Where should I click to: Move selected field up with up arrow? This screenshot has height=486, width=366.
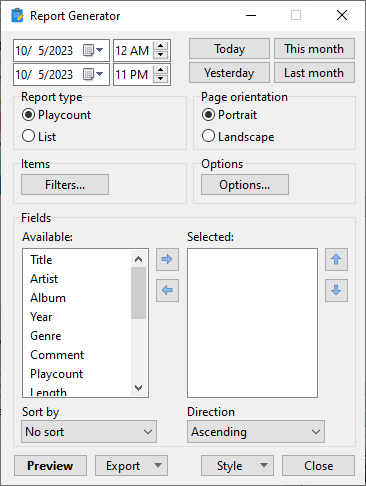[336, 259]
